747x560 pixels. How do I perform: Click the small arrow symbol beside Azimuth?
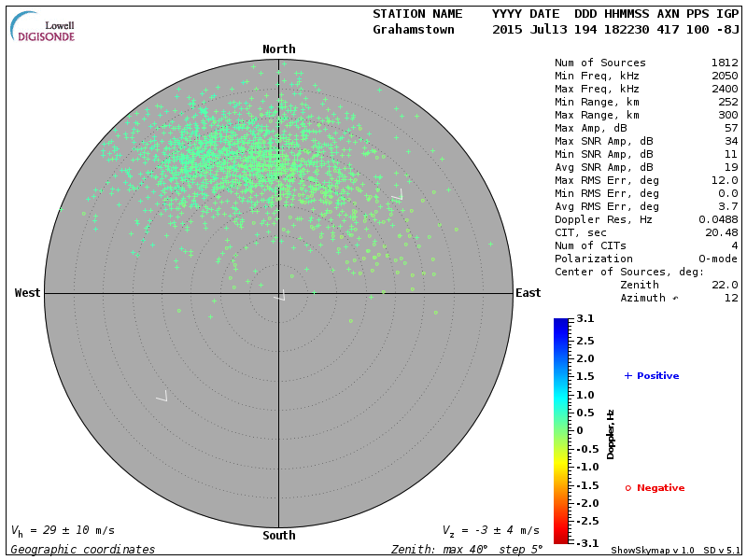(672, 299)
